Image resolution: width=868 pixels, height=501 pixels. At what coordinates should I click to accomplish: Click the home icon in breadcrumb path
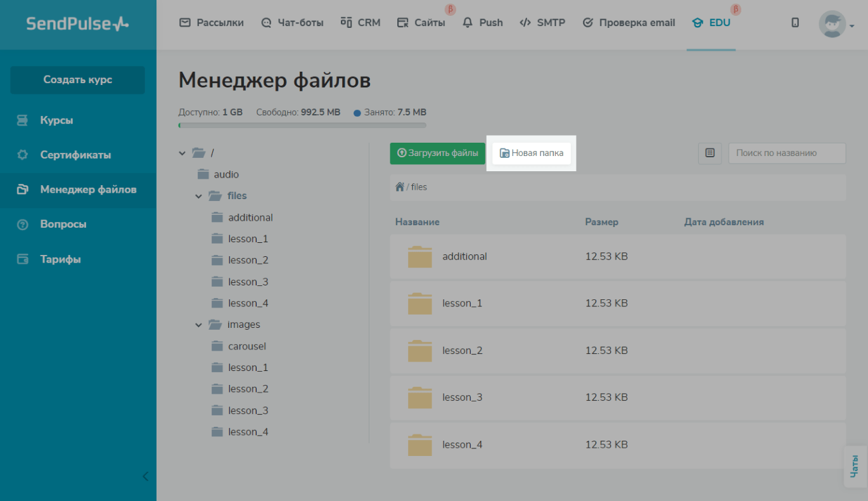click(400, 187)
